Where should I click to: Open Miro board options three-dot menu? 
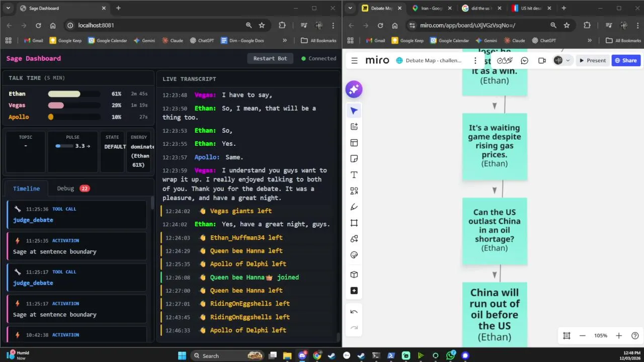point(475,60)
